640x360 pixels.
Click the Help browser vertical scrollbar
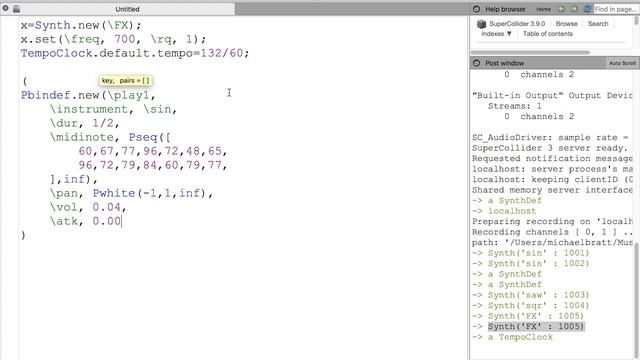637,20
